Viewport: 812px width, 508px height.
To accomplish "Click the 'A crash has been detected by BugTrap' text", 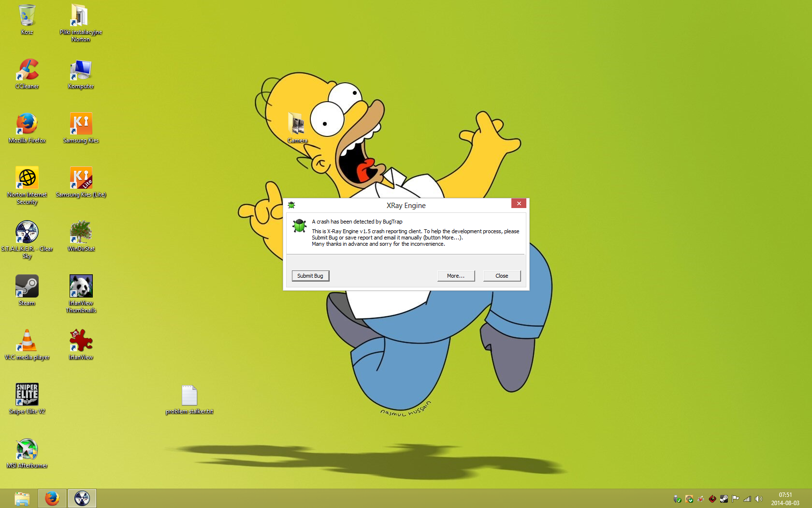I will (357, 222).
